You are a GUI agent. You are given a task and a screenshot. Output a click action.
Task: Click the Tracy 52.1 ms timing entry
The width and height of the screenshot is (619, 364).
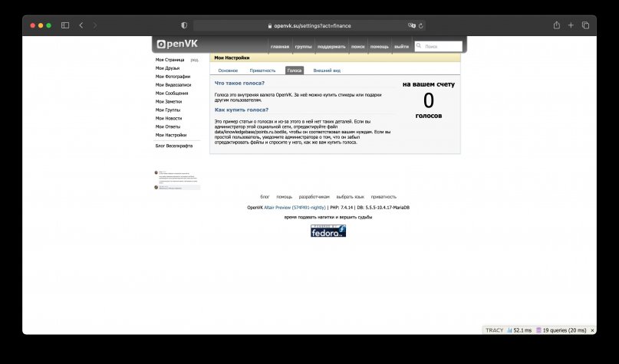tap(519, 330)
